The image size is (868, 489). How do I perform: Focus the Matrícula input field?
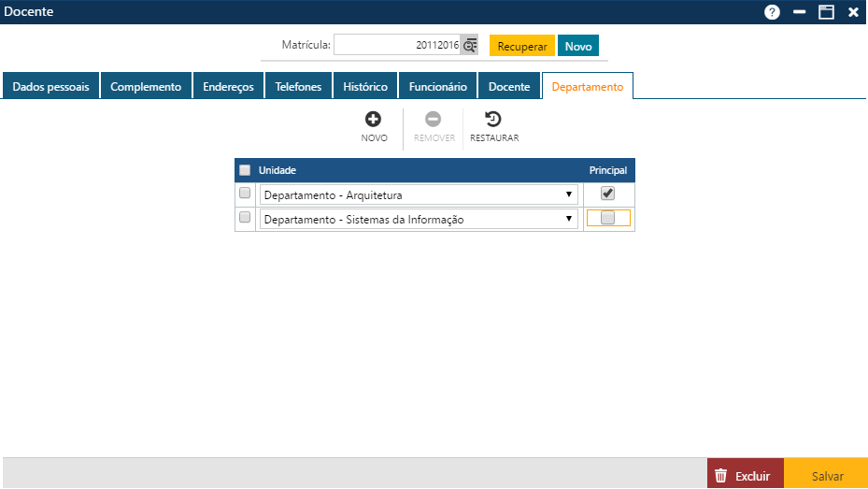point(397,45)
